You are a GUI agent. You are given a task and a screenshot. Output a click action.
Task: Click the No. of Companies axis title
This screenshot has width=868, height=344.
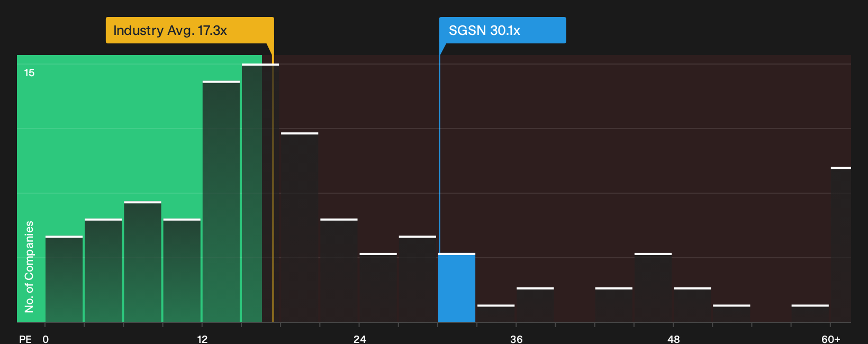29,266
